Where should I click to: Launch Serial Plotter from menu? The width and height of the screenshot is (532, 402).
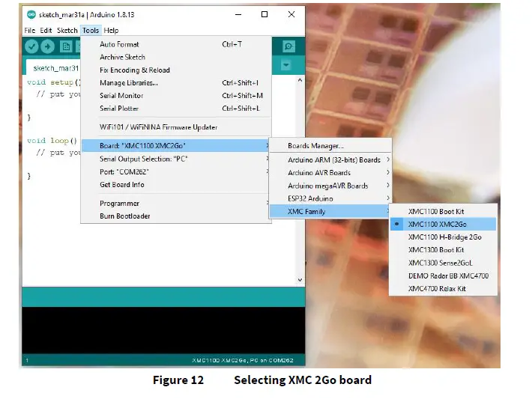176,109
